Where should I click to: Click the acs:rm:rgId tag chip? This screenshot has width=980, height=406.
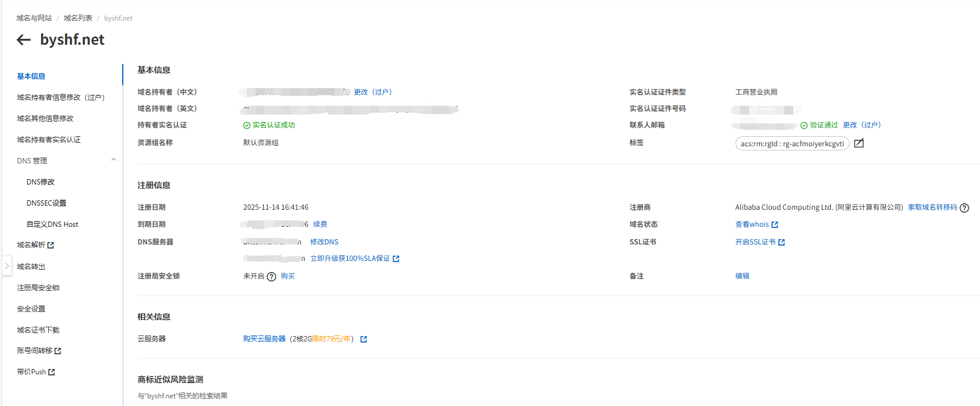click(x=792, y=144)
